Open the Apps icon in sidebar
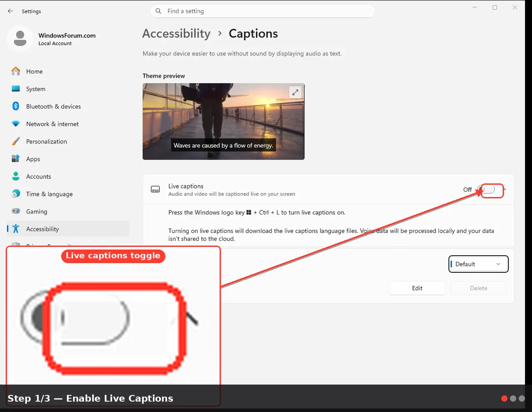The height and width of the screenshot is (412, 532). 16,159
